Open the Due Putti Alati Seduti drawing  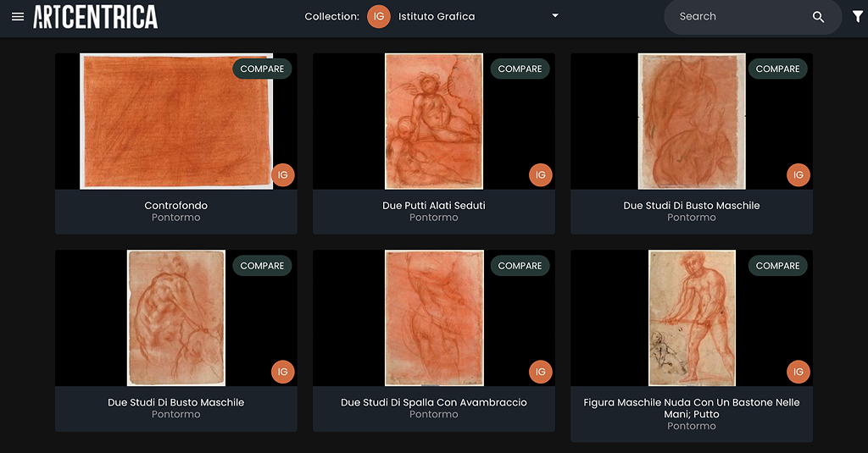pyautogui.click(x=434, y=121)
